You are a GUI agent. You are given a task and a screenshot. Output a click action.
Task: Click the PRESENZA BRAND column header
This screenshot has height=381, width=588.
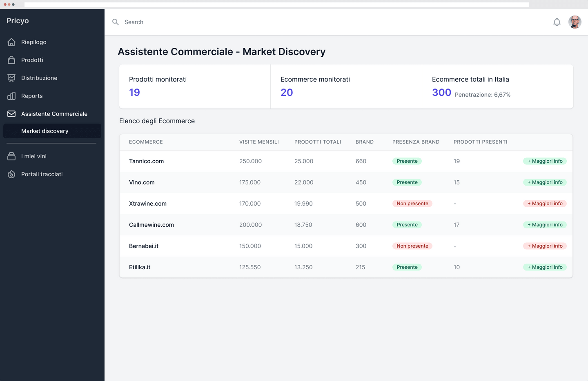pos(416,142)
